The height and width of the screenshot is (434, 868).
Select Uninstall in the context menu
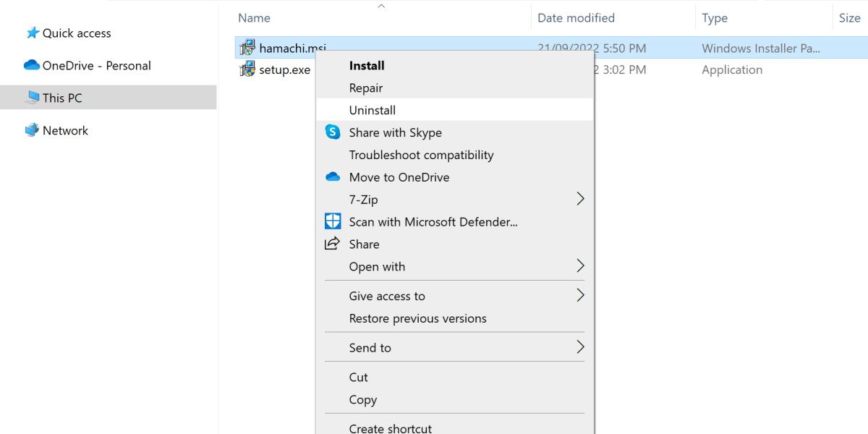pos(373,110)
